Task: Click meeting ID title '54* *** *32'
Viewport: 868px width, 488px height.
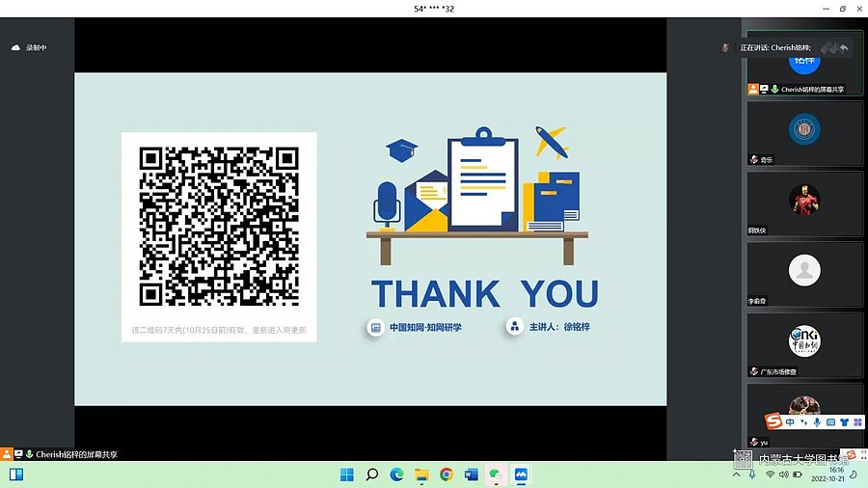Action: (x=434, y=9)
